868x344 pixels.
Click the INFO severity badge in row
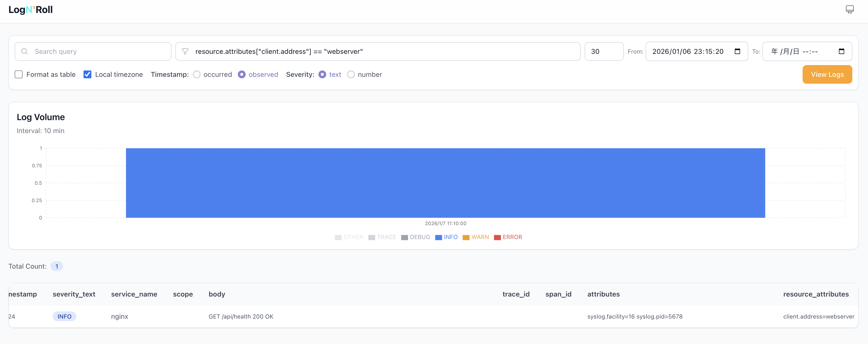[x=64, y=316]
